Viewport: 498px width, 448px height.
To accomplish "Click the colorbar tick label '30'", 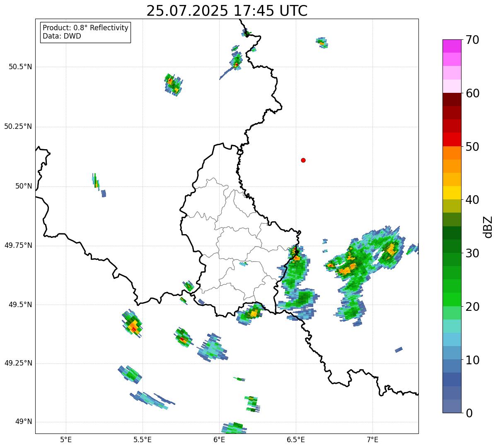I will (x=472, y=253).
